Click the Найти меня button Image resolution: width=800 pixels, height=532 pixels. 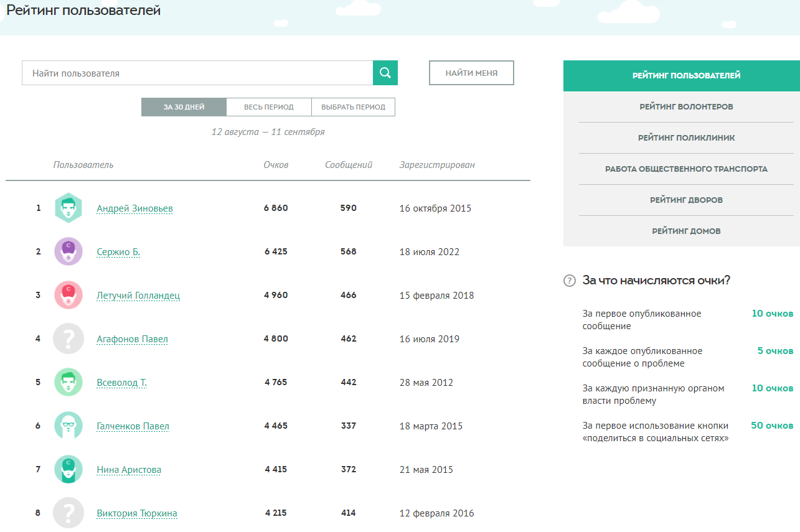pyautogui.click(x=471, y=73)
